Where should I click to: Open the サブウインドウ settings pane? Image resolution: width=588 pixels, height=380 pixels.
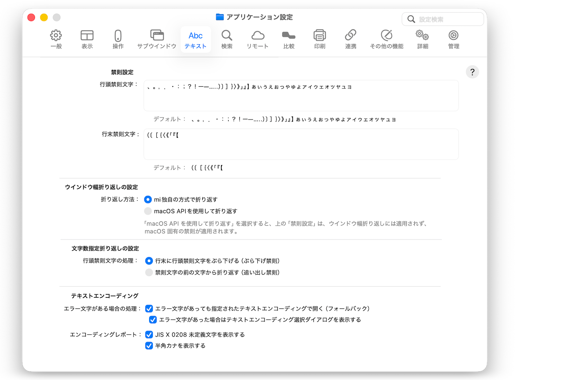pyautogui.click(x=157, y=39)
